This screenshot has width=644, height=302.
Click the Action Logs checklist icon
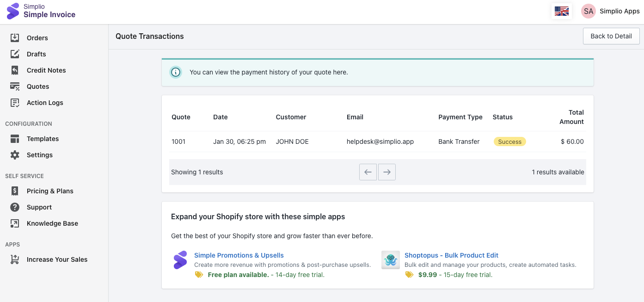pyautogui.click(x=15, y=103)
